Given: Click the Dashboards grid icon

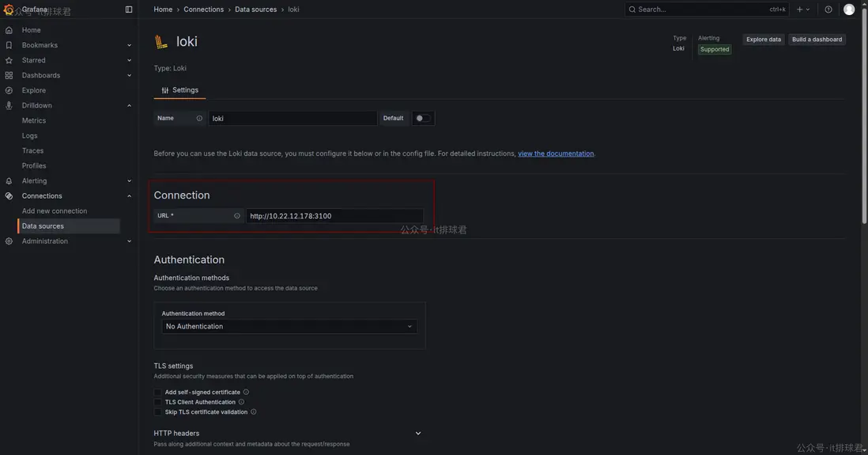Looking at the screenshot, I should coord(9,75).
